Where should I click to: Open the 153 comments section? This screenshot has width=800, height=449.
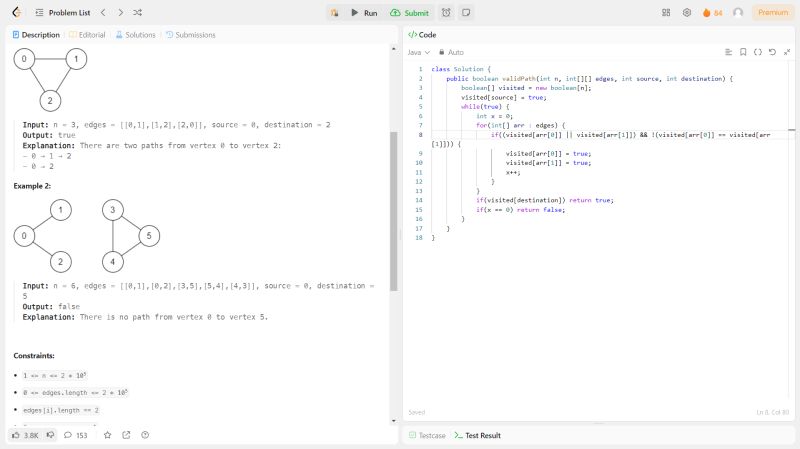[x=76, y=435]
